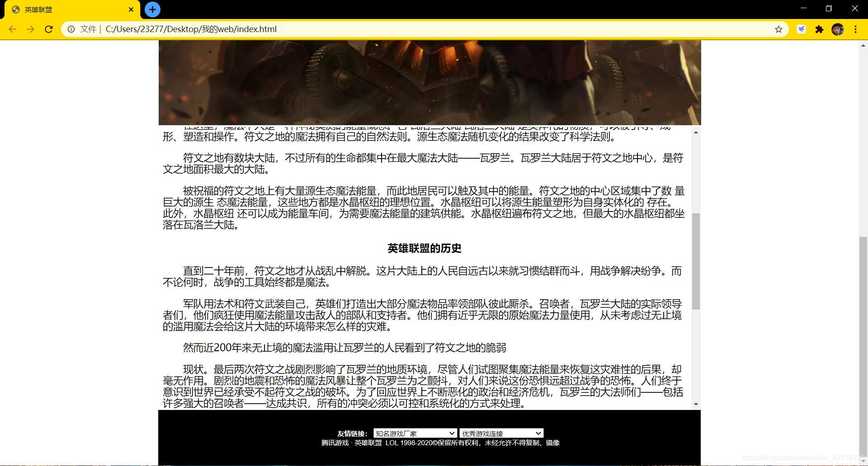The height and width of the screenshot is (466, 868).
Task: Open the Extensions puzzle icon
Action: tap(819, 29)
